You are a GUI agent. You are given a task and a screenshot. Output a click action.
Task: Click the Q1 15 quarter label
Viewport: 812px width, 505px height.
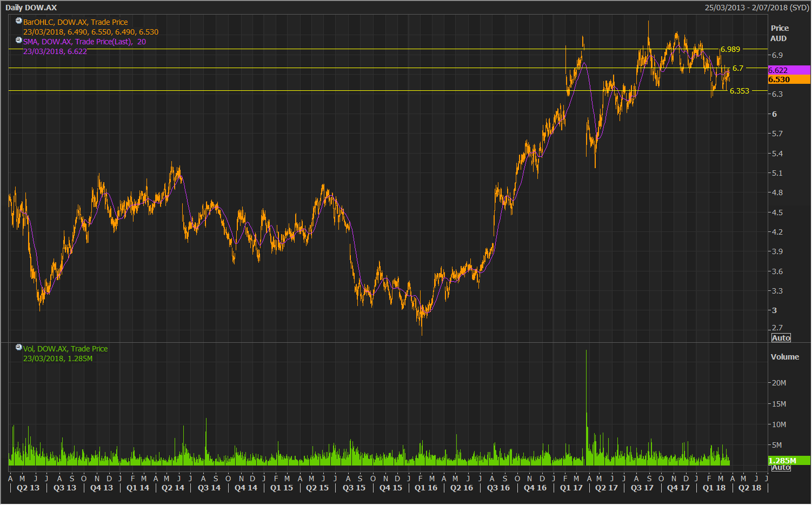(282, 488)
